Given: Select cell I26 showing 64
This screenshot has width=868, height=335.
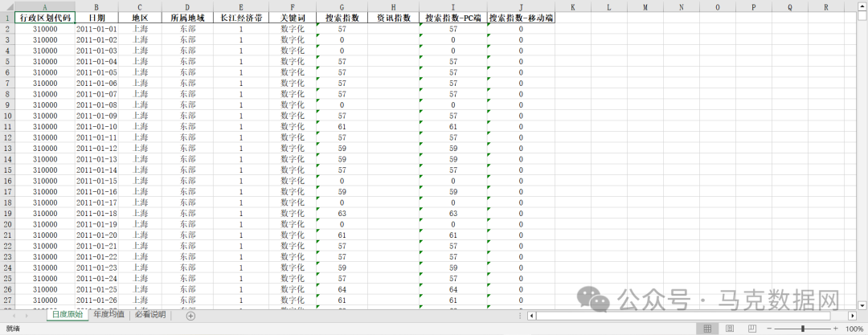Looking at the screenshot, I should pos(453,289).
